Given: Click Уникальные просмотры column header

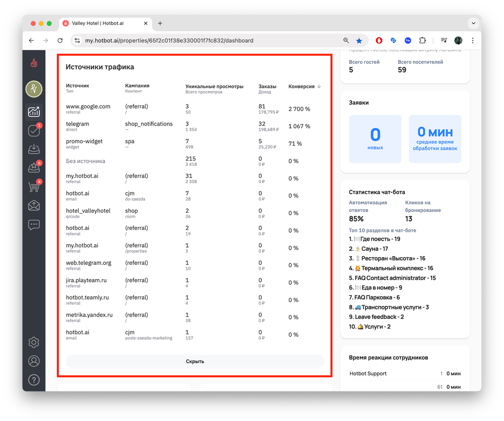Looking at the screenshot, I should pyautogui.click(x=215, y=86).
